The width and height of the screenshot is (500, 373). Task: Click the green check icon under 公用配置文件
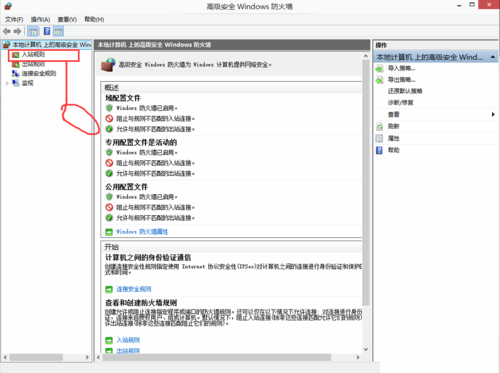pyautogui.click(x=109, y=218)
